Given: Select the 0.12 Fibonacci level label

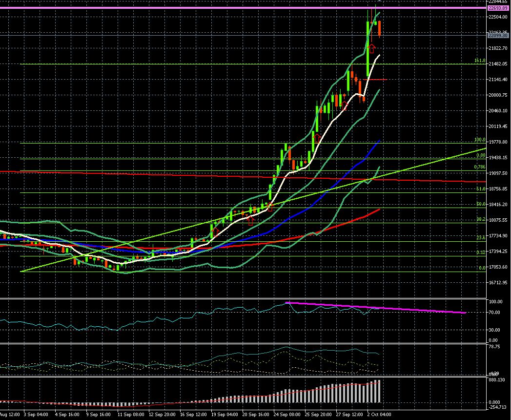Looking at the screenshot, I should pos(481,252).
